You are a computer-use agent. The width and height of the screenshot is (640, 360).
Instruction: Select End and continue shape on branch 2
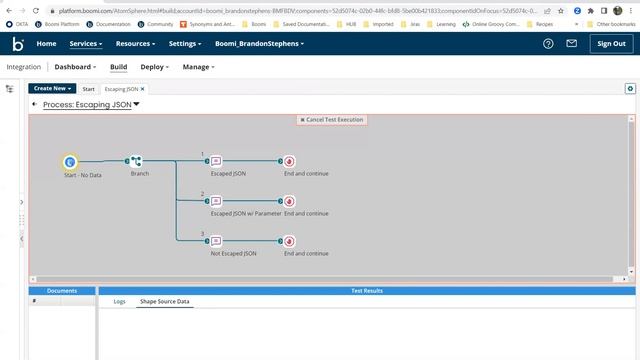coord(289,201)
